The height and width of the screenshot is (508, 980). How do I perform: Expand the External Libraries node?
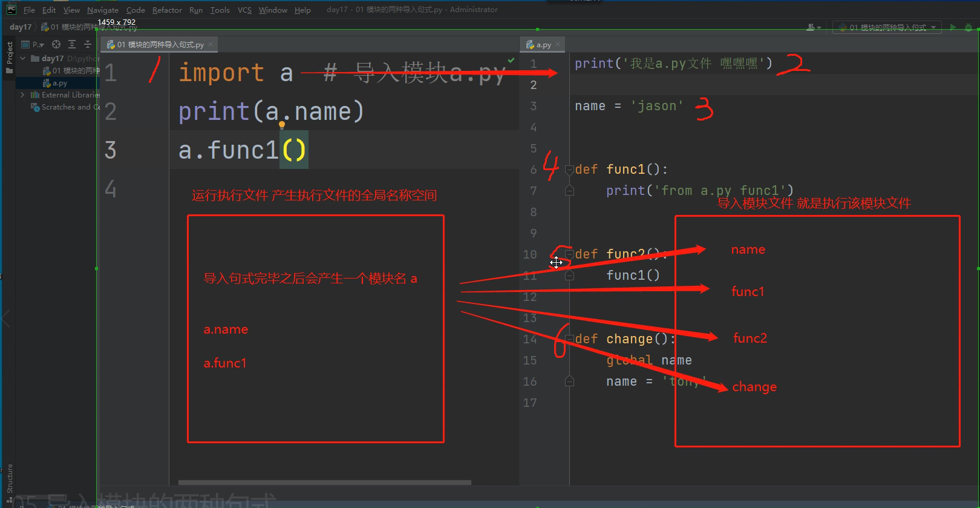pyautogui.click(x=23, y=94)
